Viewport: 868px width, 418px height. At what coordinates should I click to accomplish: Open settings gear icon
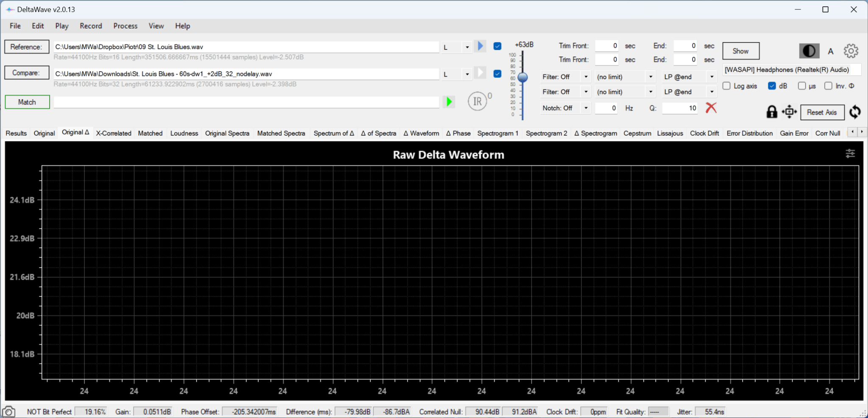(851, 51)
